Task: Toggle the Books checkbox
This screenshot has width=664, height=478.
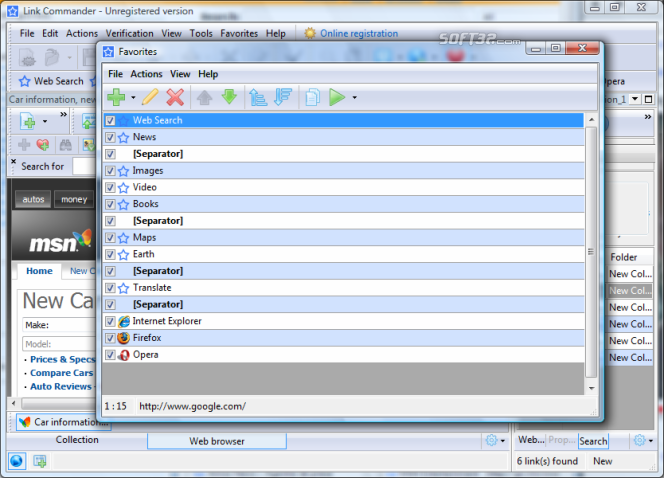Action: 110,204
